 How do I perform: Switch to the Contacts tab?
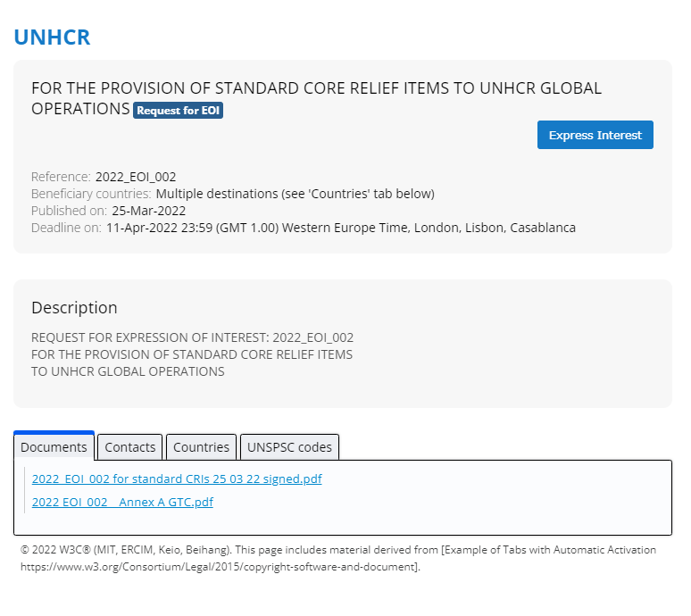[x=130, y=447]
